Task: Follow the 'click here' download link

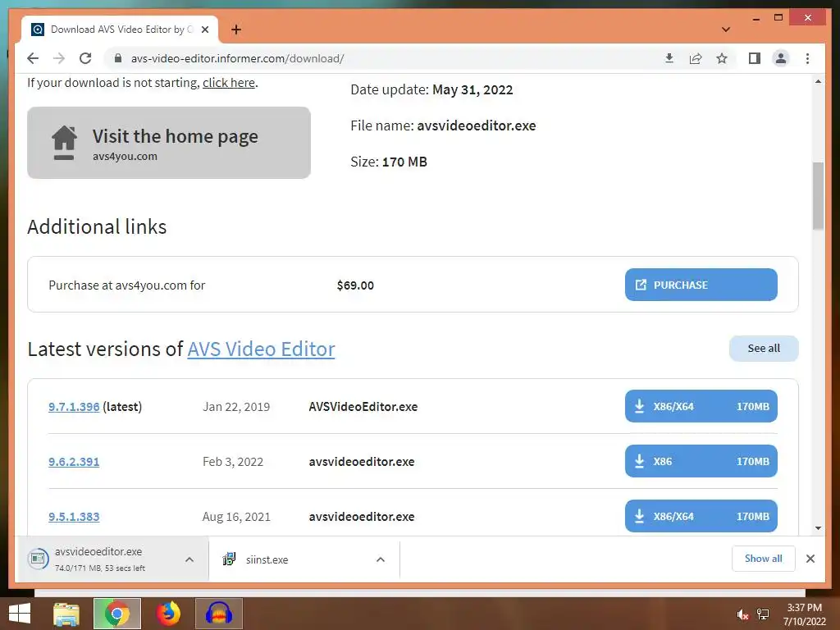Action: point(229,83)
